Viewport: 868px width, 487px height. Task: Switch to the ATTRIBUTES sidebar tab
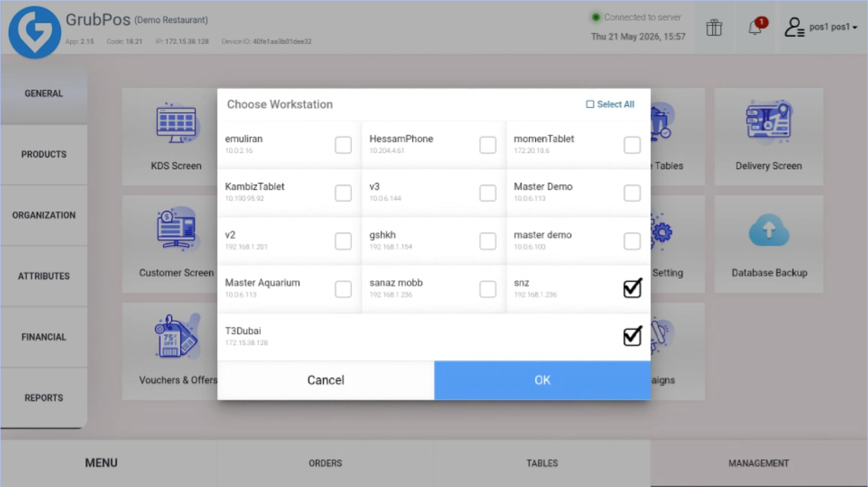[x=44, y=276]
